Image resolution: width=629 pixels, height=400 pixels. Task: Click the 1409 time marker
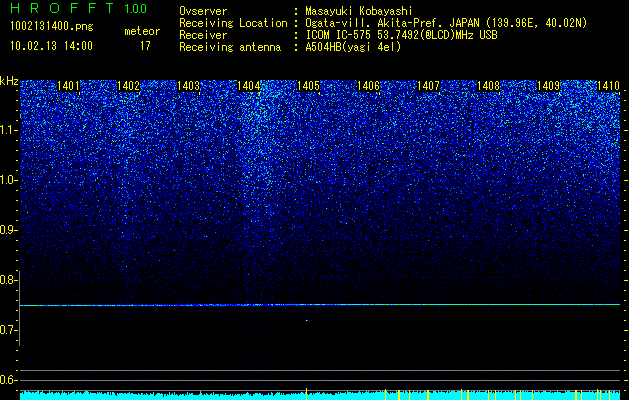pos(548,85)
